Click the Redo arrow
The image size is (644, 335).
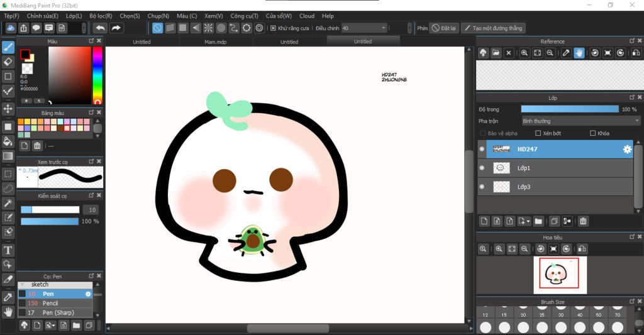click(116, 28)
